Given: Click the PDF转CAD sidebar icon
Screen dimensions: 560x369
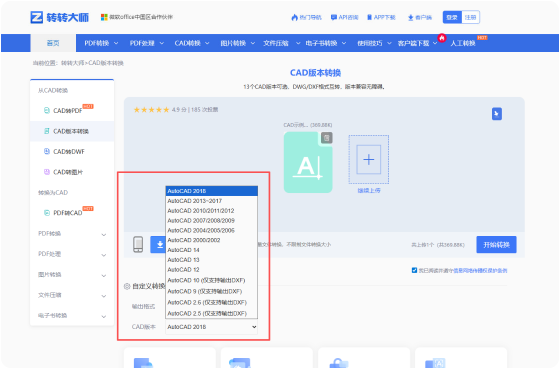Looking at the screenshot, I should coord(47,213).
